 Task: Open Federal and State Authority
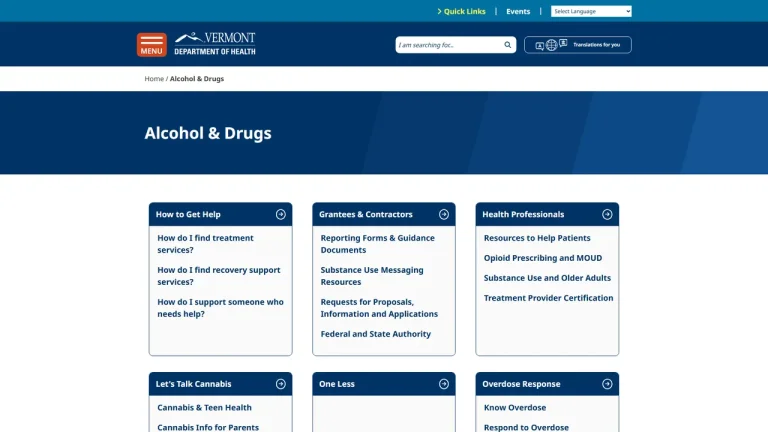click(376, 334)
